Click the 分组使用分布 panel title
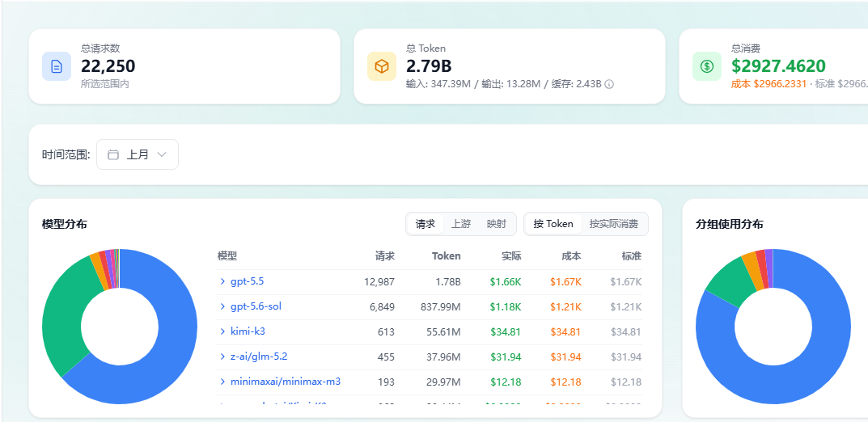This screenshot has height=422, width=868. tap(729, 224)
